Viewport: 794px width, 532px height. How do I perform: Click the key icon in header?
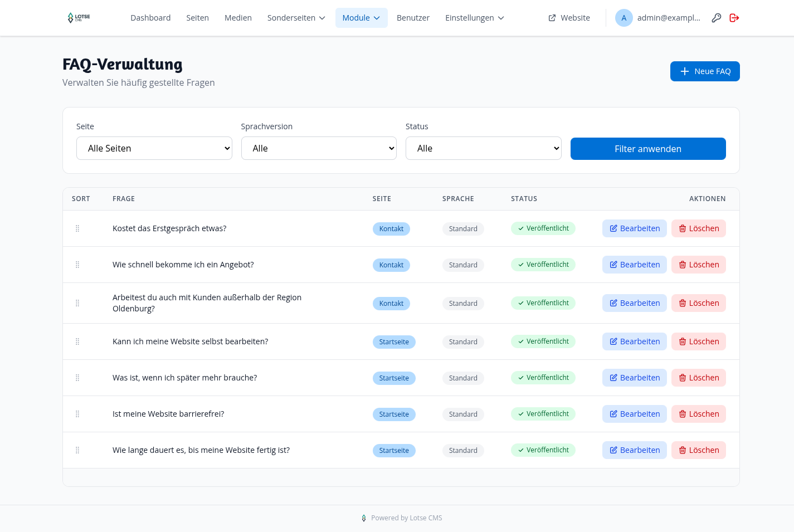tap(717, 18)
